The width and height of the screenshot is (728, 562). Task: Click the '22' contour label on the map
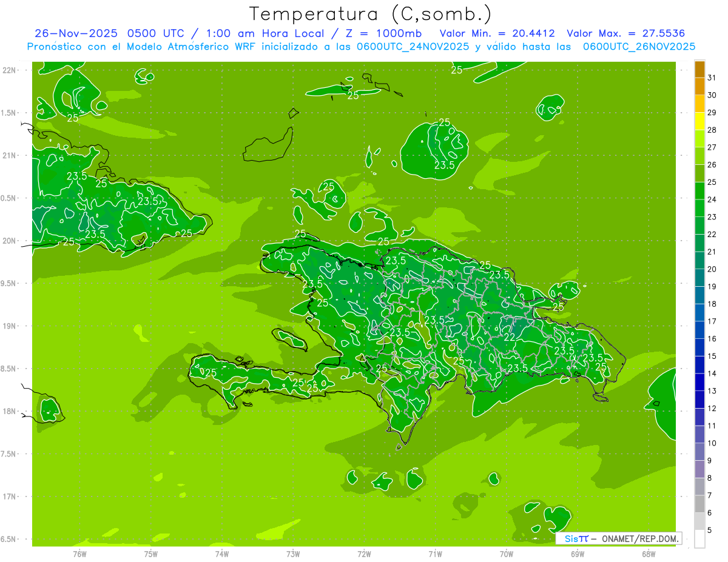tap(510, 337)
